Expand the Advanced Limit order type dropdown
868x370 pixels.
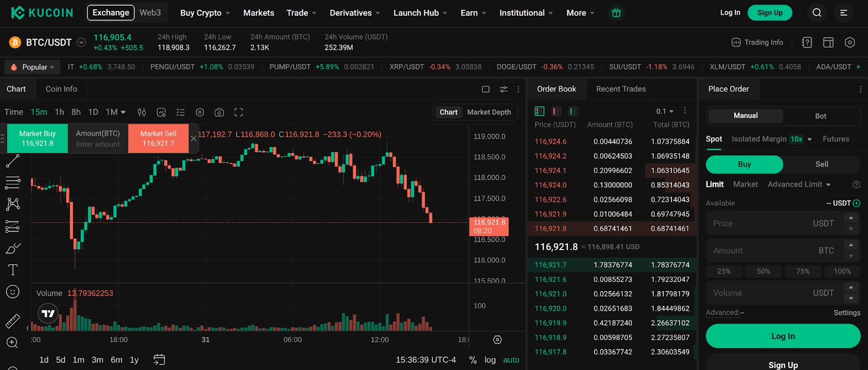click(x=799, y=184)
